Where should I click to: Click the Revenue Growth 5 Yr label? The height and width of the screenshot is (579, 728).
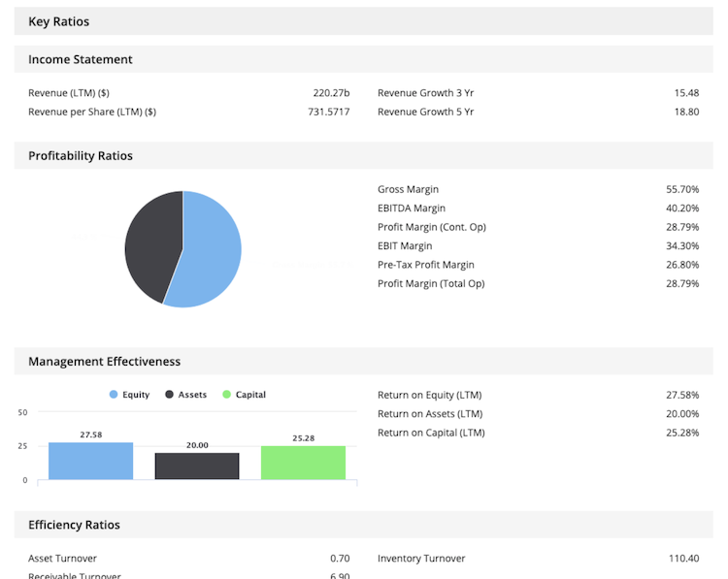click(425, 112)
